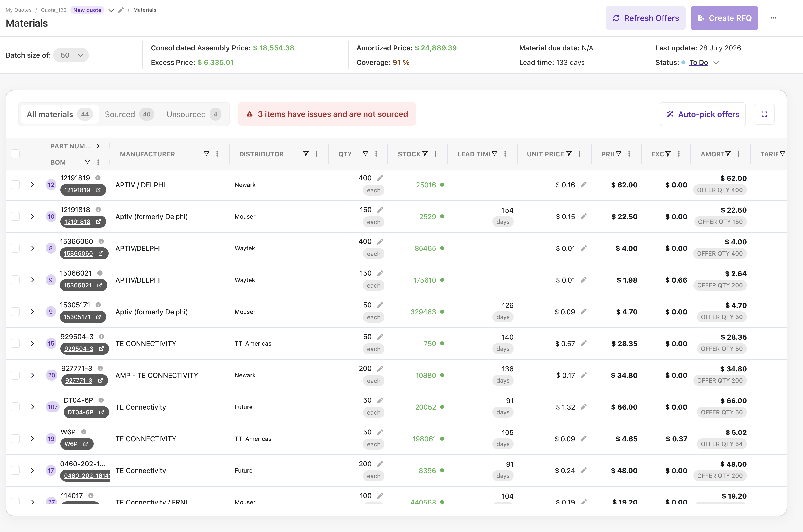
Task: Select checkbox for part DT04-6P
Action: point(15,407)
